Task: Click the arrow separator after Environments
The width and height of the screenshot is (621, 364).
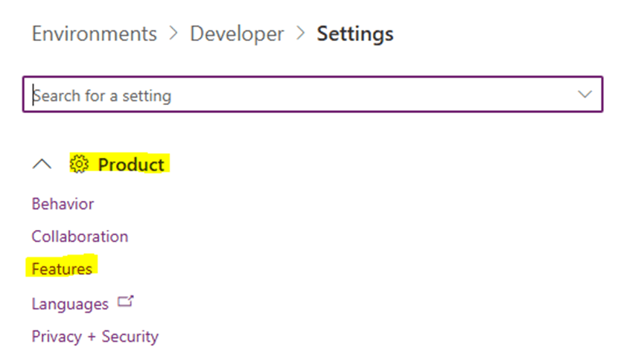Action: [x=173, y=34]
